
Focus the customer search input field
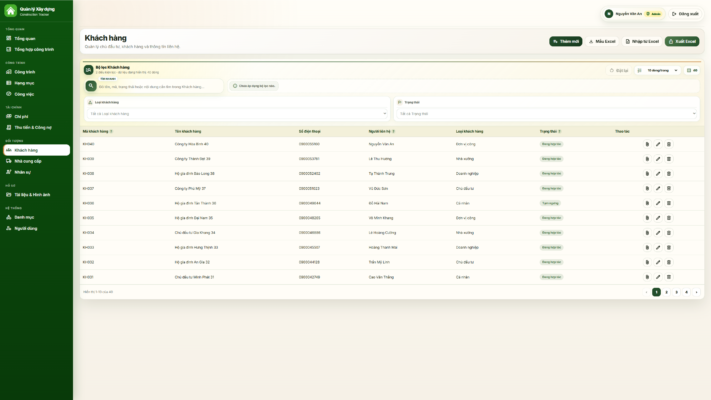pos(159,87)
